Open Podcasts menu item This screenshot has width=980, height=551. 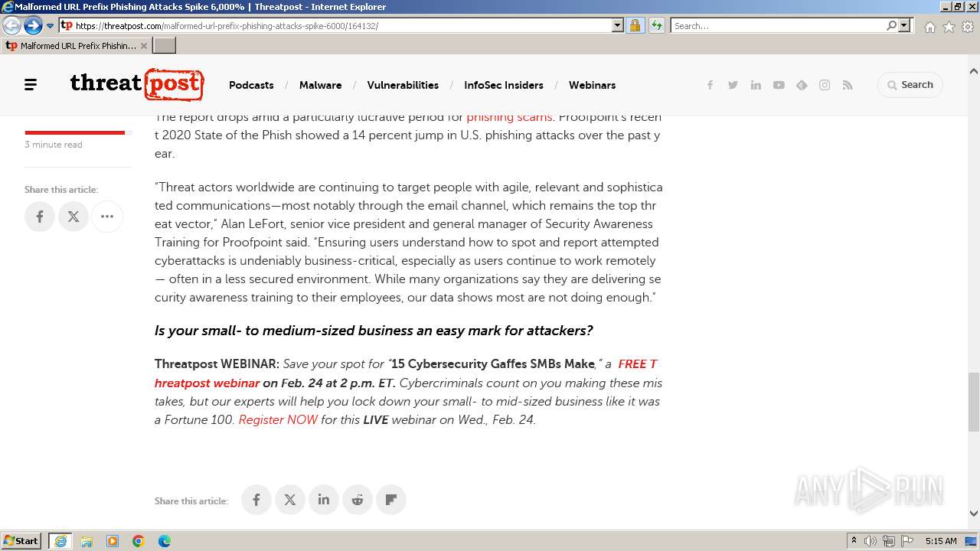point(251,85)
